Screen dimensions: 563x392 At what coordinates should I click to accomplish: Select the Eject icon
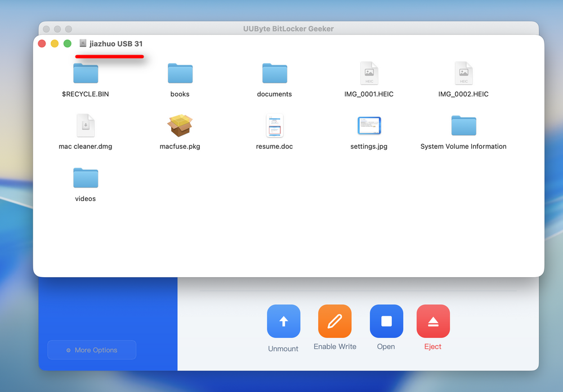click(432, 321)
